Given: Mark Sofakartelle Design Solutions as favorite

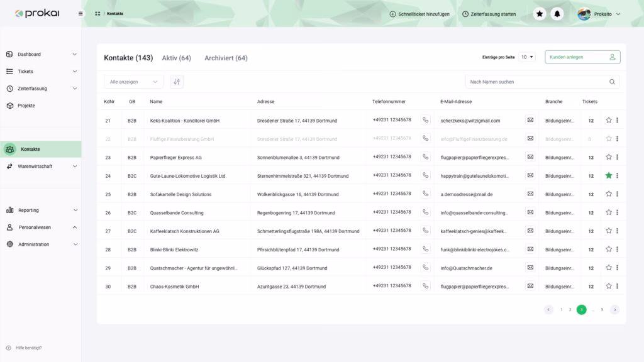Looking at the screenshot, I should point(608,194).
